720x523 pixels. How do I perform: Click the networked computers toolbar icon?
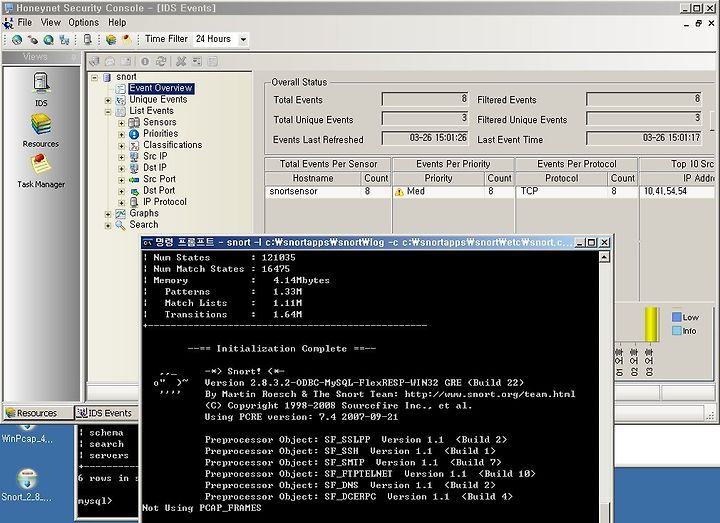point(64,40)
